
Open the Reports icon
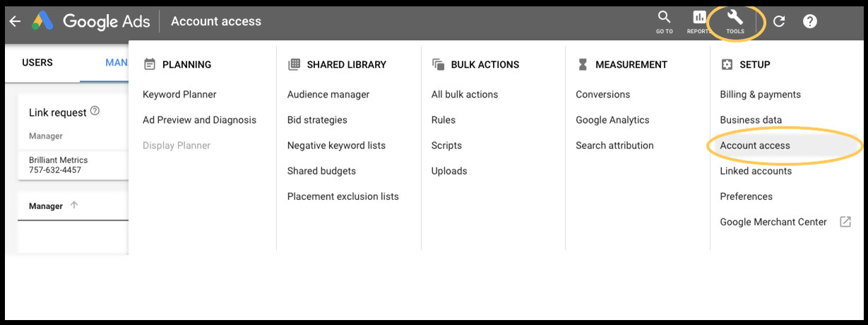tap(698, 22)
